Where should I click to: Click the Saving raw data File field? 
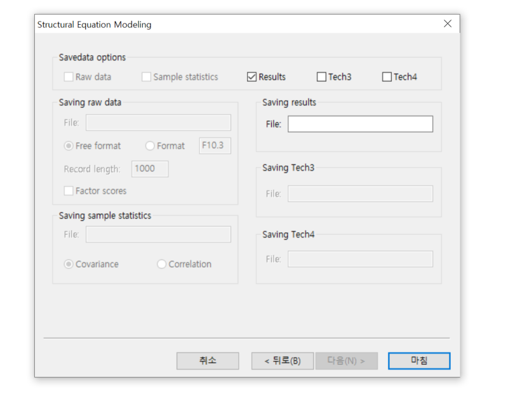click(x=158, y=122)
